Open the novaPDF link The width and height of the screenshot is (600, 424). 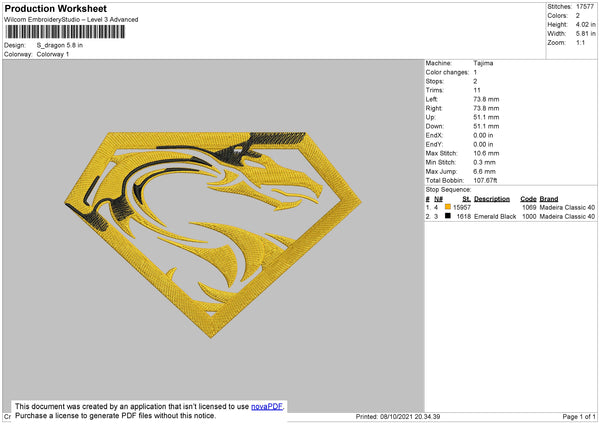click(267, 406)
